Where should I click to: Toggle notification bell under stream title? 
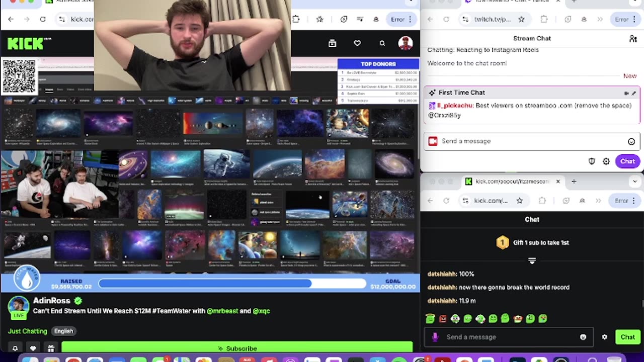pyautogui.click(x=15, y=348)
